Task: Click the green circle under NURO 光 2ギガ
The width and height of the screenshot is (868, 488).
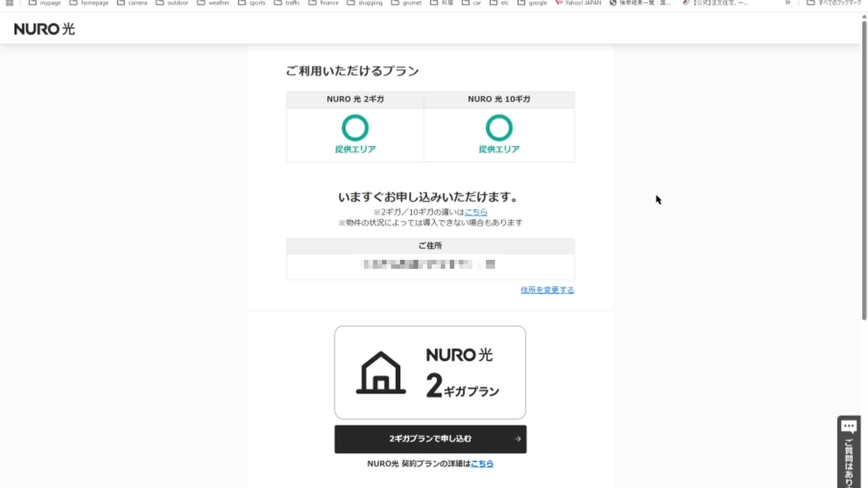Action: [x=355, y=128]
